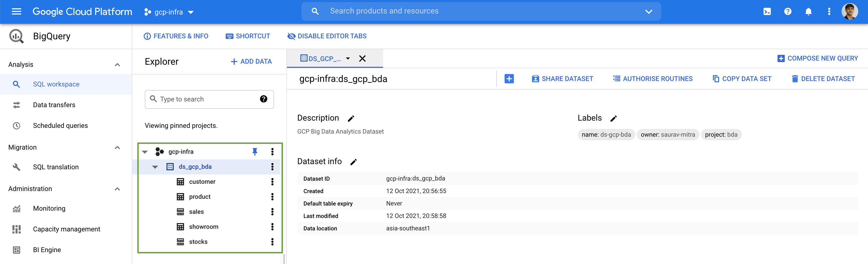This screenshot has width=868, height=264.
Task: Click ADD DATA in Explorer
Action: click(x=251, y=61)
